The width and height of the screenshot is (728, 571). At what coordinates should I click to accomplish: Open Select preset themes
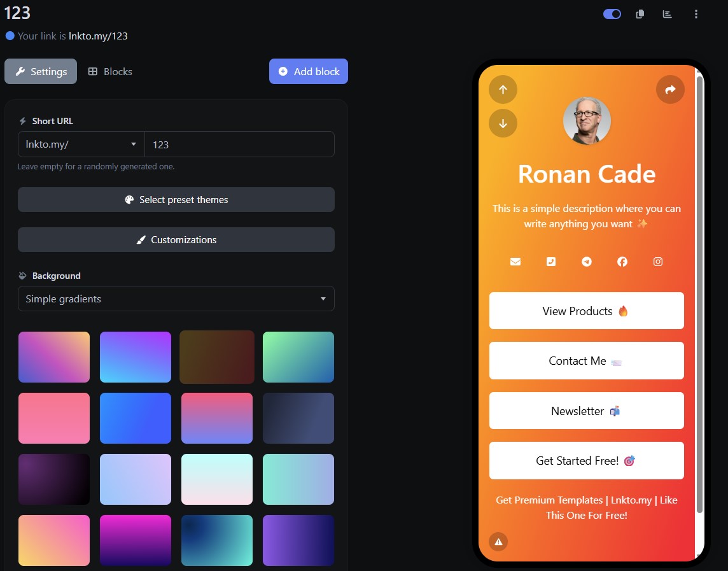pyautogui.click(x=176, y=199)
